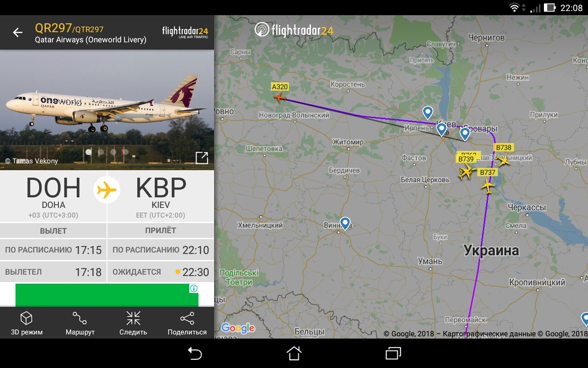588x368 pixels.
Task: Select the B739 aircraft icon
Action: click(x=466, y=172)
